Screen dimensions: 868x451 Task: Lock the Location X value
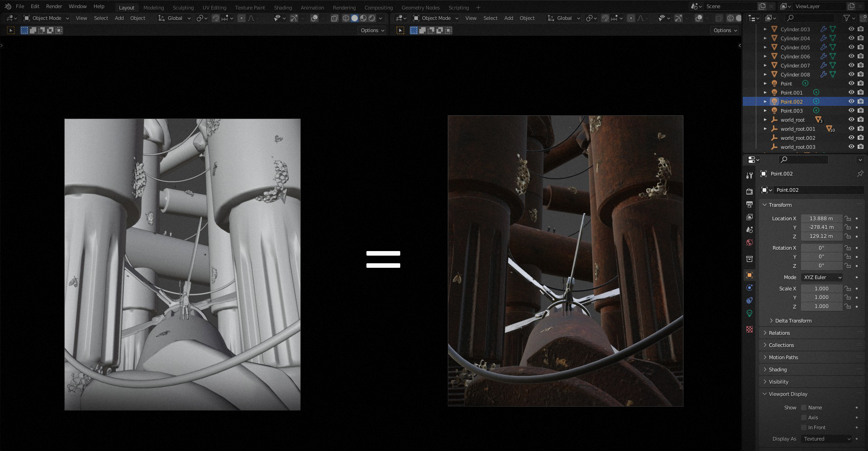[x=848, y=218]
